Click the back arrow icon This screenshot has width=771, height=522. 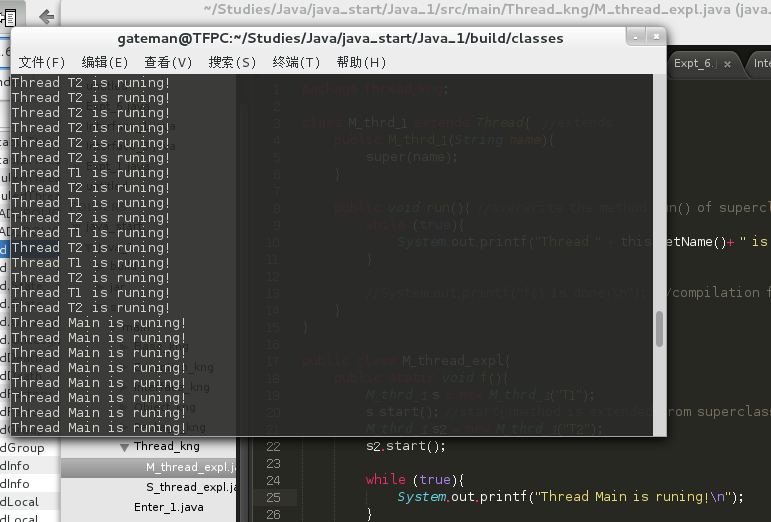(46, 16)
